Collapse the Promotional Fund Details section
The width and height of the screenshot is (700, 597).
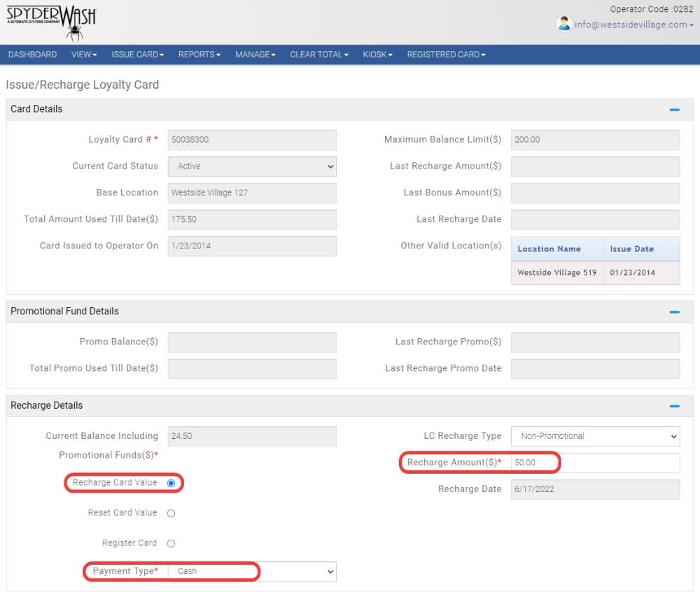coord(675,312)
